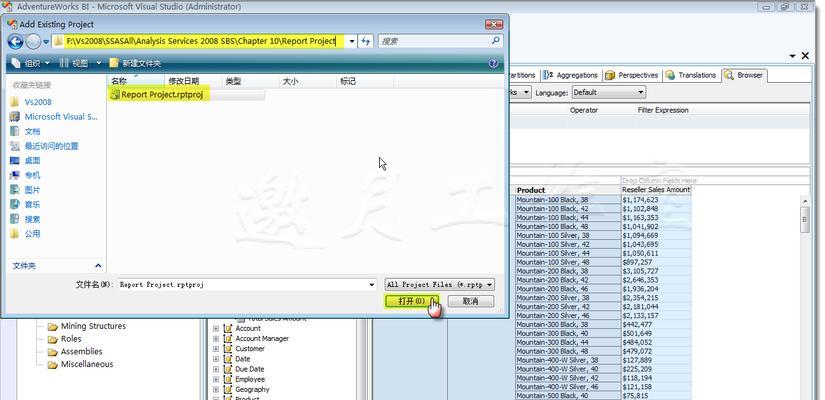Sort by 名称 column header
This screenshot has height=400, width=825.
(x=136, y=81)
